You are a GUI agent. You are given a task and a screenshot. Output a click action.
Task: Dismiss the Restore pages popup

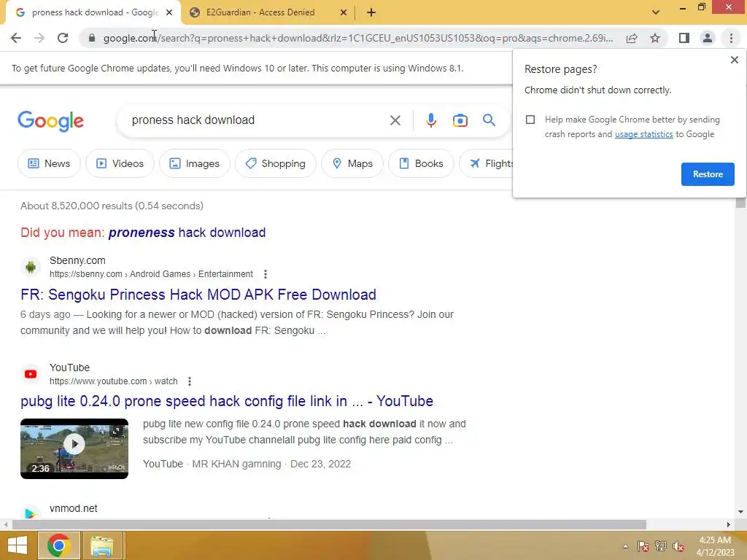coord(734,60)
